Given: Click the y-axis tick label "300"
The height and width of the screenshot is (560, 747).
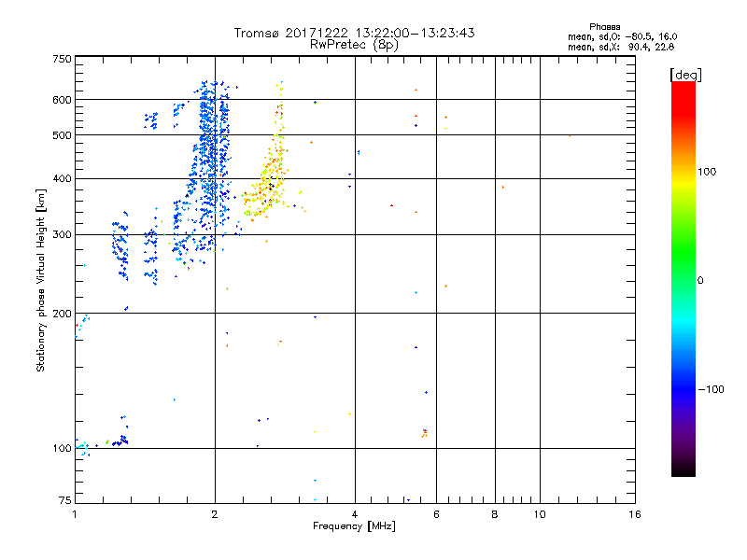Looking at the screenshot, I should click(x=62, y=235).
